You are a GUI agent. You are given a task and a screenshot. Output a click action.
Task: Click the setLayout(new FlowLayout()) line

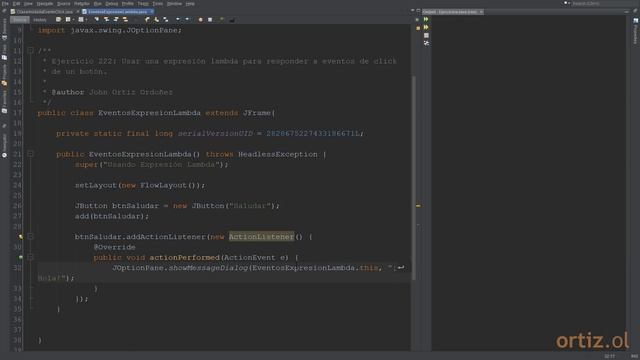tap(140, 185)
